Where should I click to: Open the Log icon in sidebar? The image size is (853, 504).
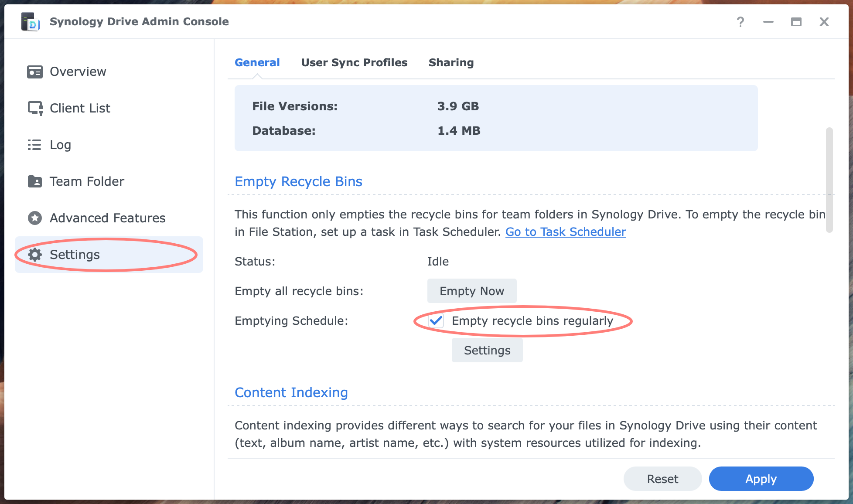[35, 144]
